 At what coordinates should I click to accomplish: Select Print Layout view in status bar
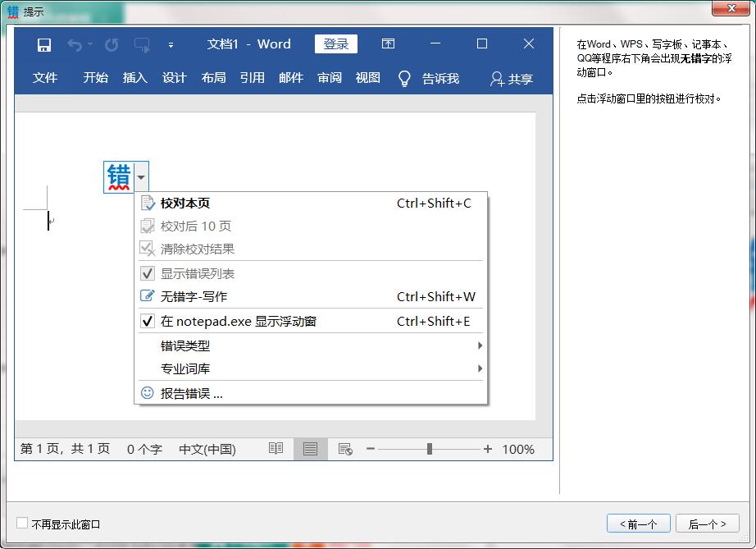pos(310,449)
